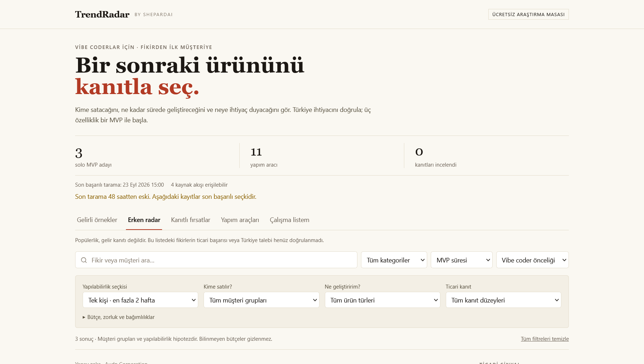Viewport: 644px width, 364px height.
Task: Click the Tüm filtreleri temizle link
Action: click(545, 339)
